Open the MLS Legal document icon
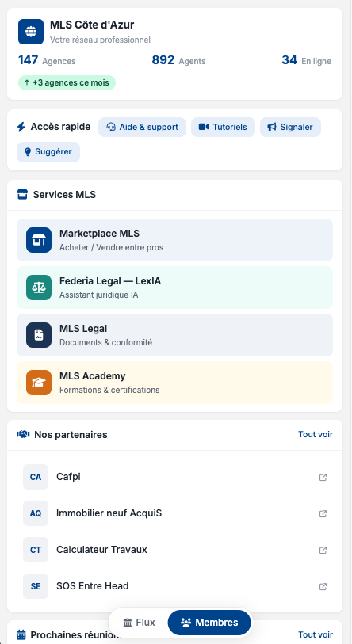The image size is (352, 644). pos(39,335)
